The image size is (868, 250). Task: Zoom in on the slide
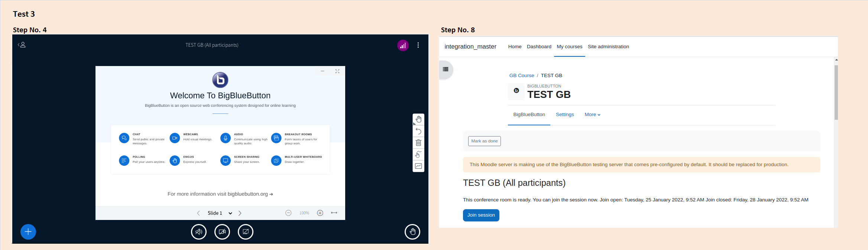tap(320, 213)
